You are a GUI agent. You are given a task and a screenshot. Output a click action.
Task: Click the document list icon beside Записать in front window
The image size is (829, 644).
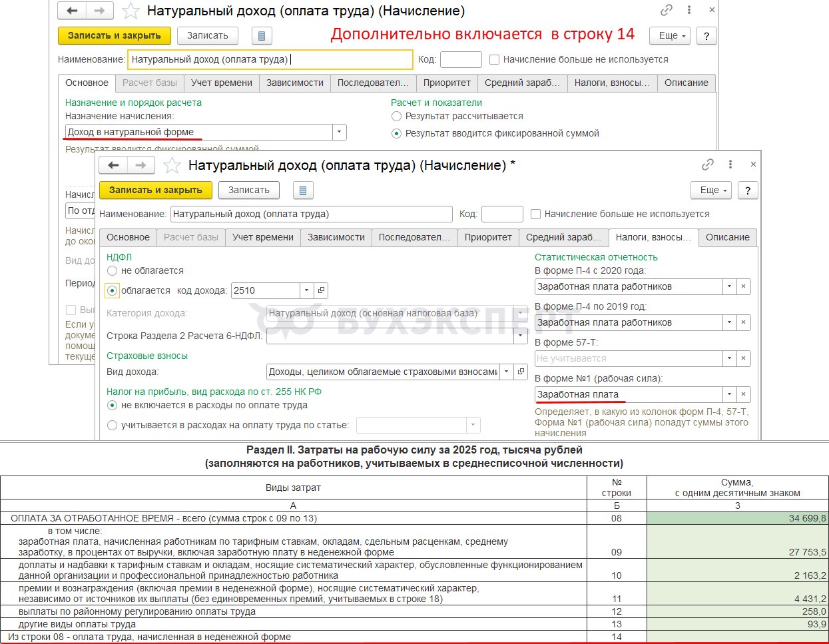302,190
